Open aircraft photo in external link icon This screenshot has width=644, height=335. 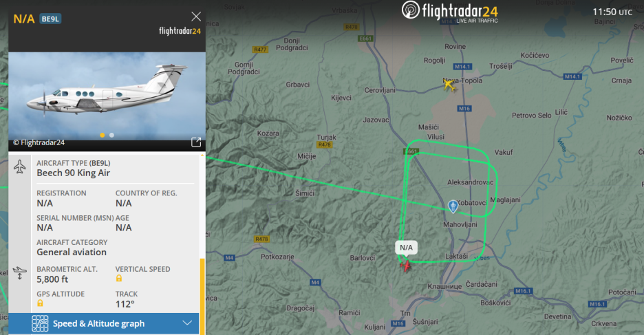tap(196, 142)
